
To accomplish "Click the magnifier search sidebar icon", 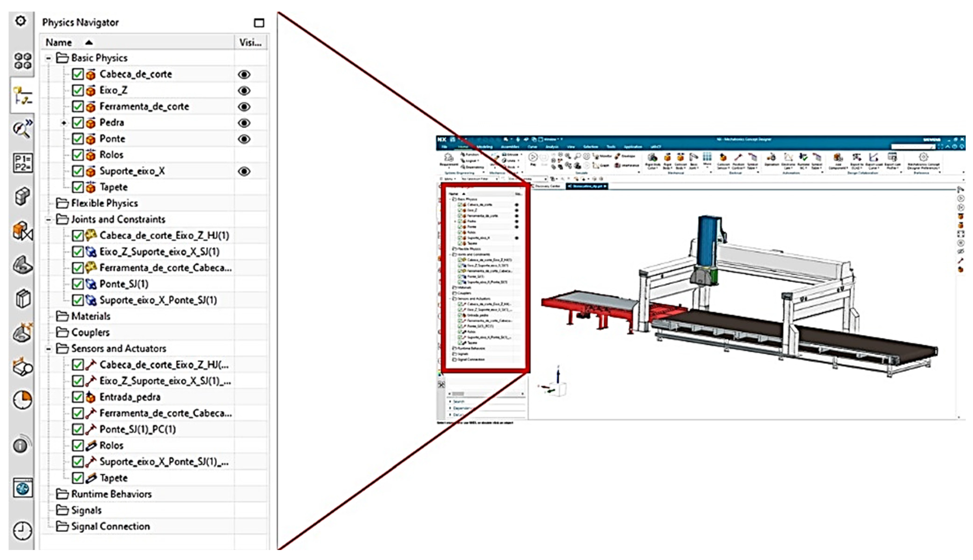I will click(x=22, y=129).
